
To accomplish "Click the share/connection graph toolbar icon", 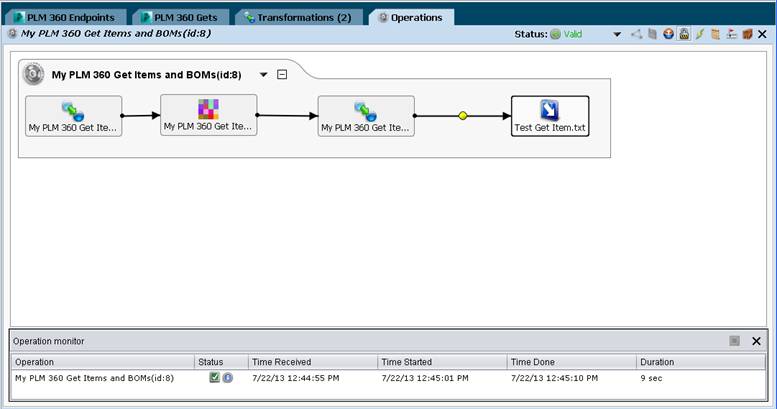I will [x=637, y=34].
